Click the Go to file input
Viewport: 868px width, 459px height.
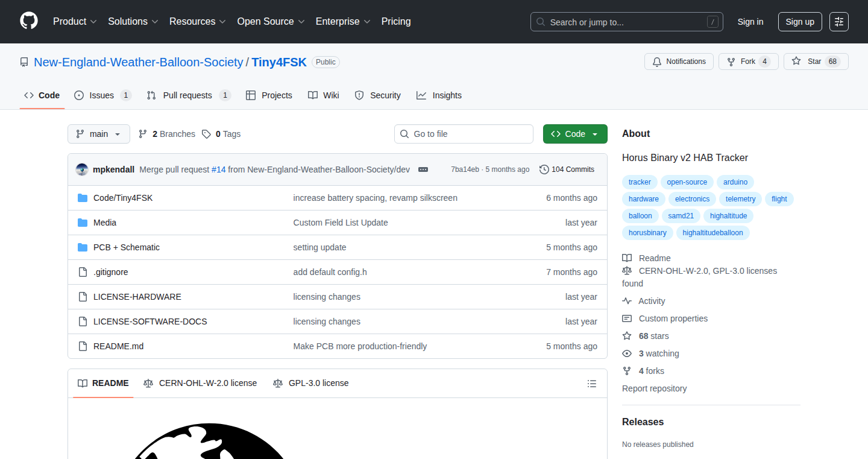point(464,134)
